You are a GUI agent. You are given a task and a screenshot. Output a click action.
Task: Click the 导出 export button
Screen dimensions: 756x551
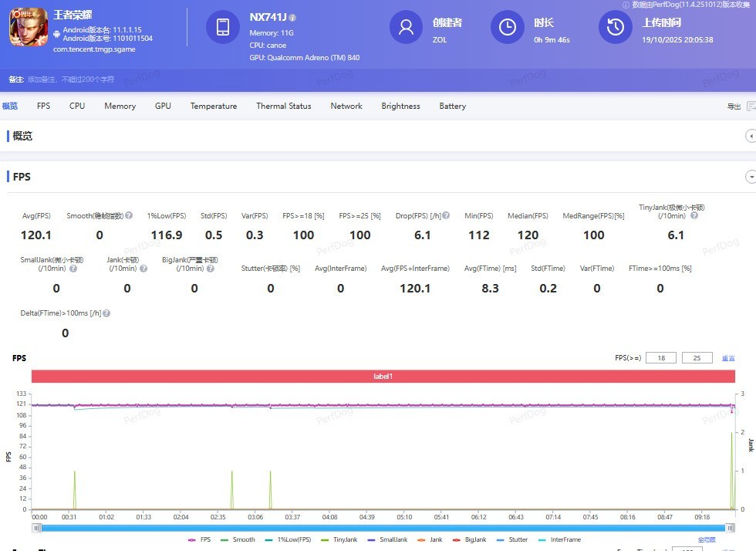click(734, 106)
